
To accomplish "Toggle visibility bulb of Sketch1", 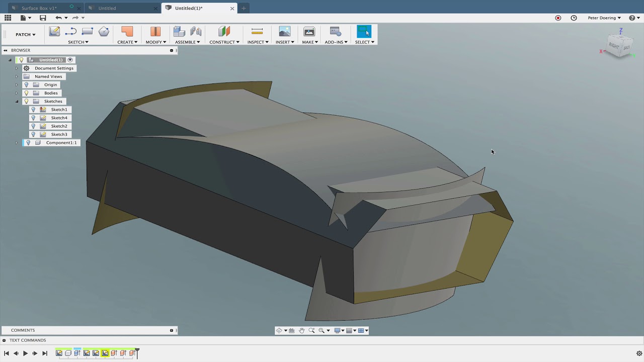I will coord(33,110).
